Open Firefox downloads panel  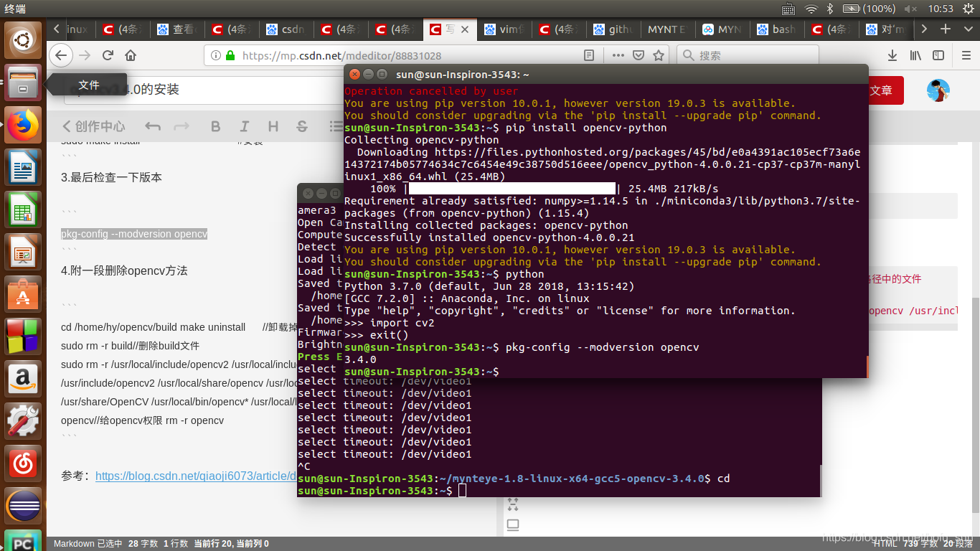tap(892, 55)
